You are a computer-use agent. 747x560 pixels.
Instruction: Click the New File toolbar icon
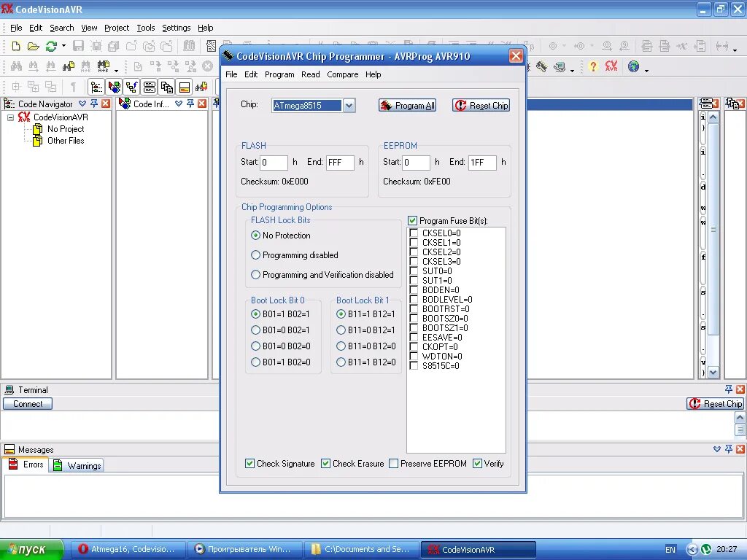pos(16,46)
